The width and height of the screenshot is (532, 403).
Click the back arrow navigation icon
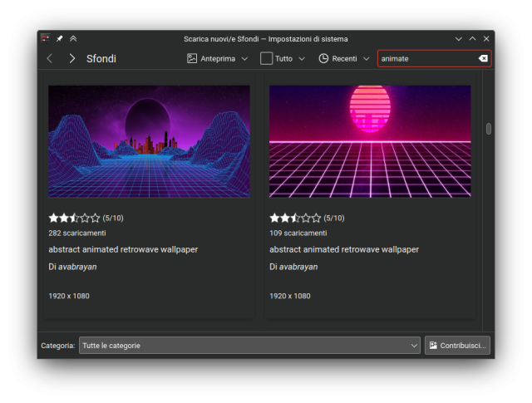[x=50, y=58]
